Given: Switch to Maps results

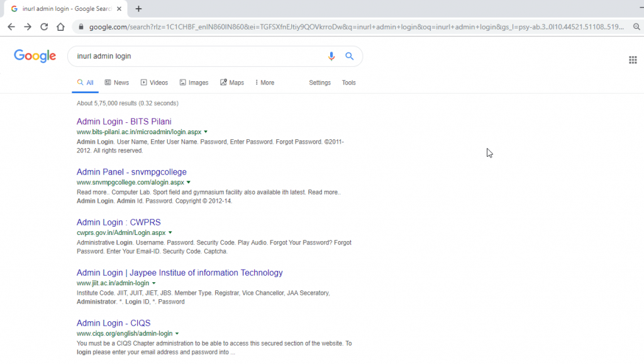Looking at the screenshot, I should [x=232, y=82].
